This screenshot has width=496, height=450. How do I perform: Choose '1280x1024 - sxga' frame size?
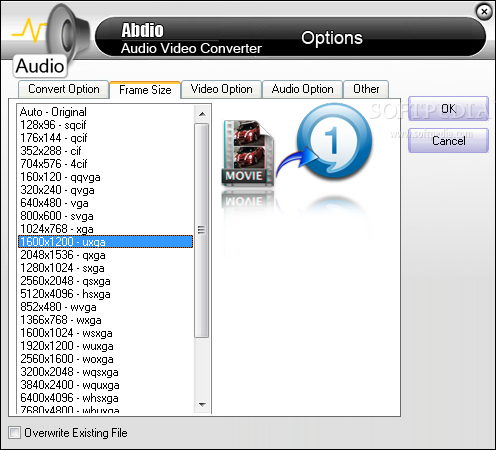click(x=105, y=268)
